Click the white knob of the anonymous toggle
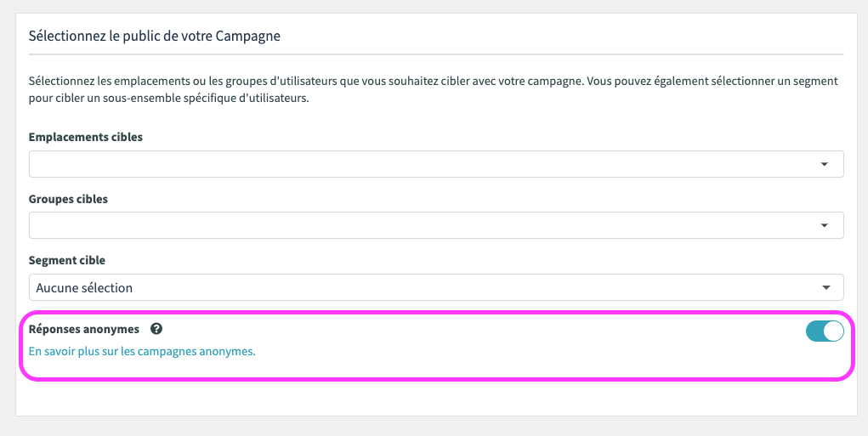 tap(834, 331)
